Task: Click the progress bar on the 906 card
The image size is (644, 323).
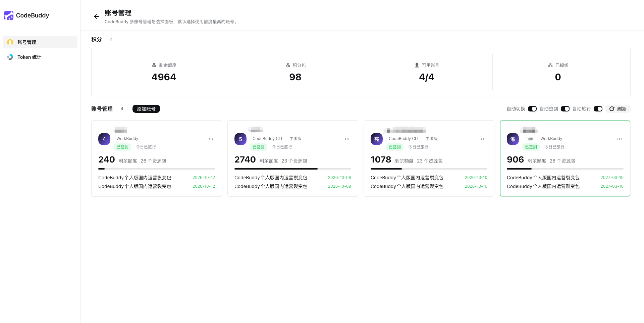Action: pyautogui.click(x=565, y=169)
